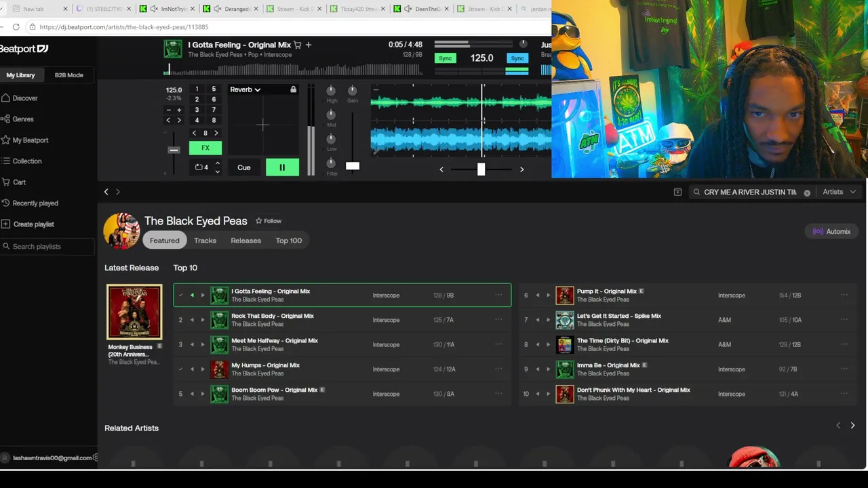Open Collection in the sidebar
The image size is (868, 488).
tap(27, 161)
